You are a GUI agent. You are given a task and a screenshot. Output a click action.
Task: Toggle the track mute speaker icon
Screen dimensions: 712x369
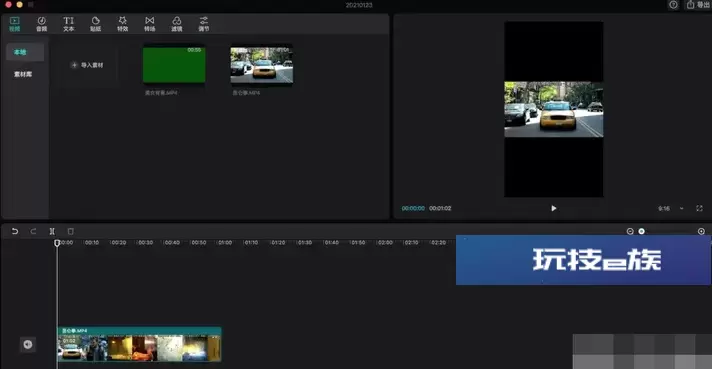(x=28, y=344)
